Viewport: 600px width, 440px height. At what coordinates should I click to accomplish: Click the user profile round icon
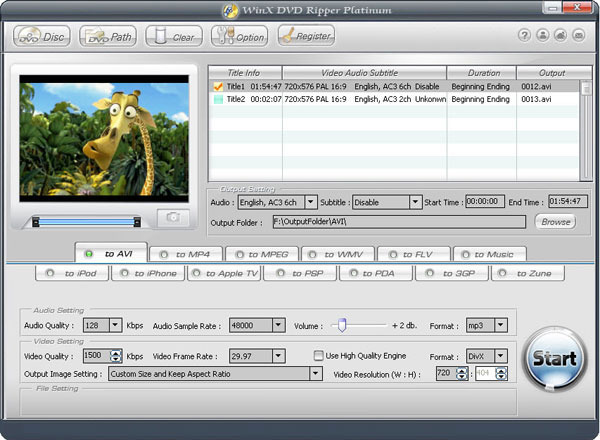pos(543,35)
